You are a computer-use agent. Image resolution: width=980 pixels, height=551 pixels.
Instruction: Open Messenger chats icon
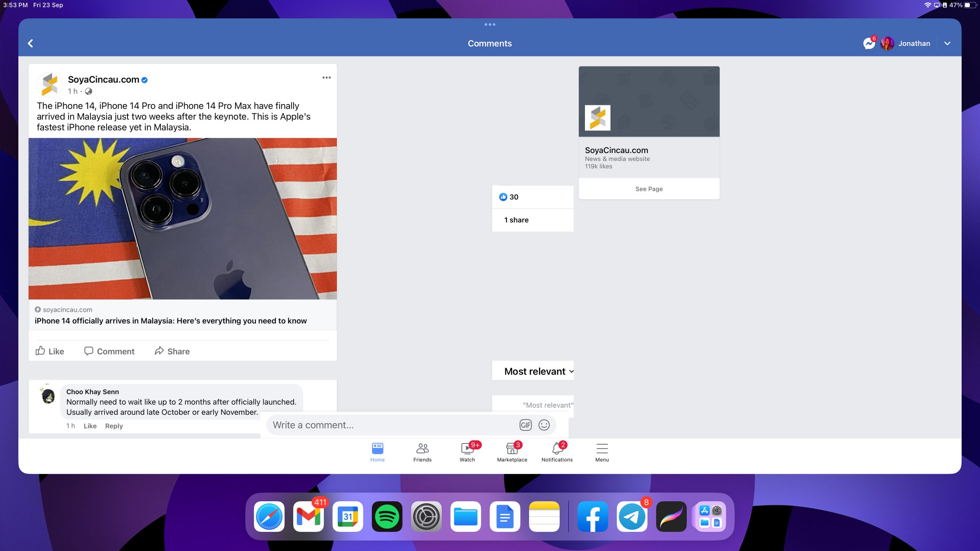[869, 43]
